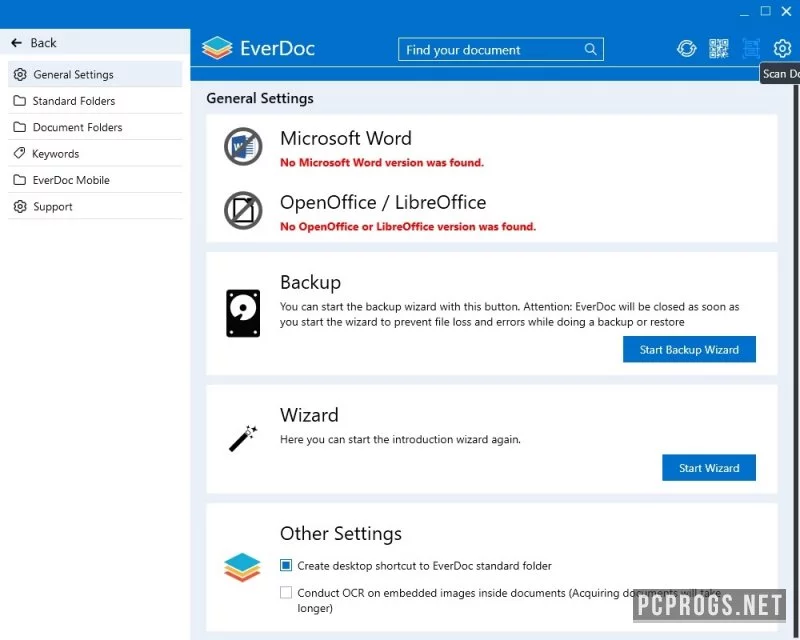Screen dimensions: 800x640
Task: Click the Backup hard drive icon
Action: pyautogui.click(x=243, y=313)
